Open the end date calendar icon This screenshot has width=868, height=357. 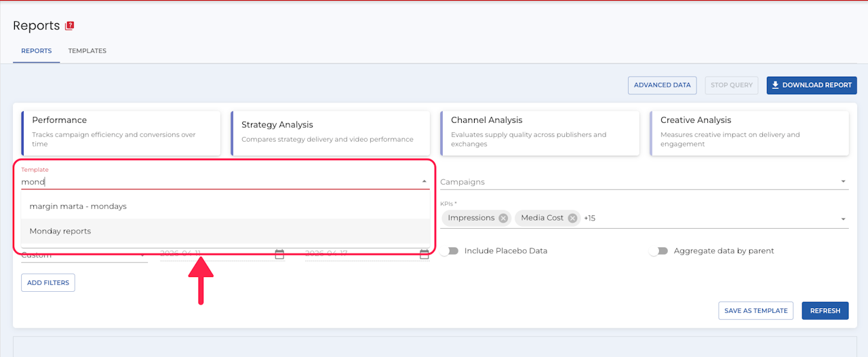click(425, 255)
